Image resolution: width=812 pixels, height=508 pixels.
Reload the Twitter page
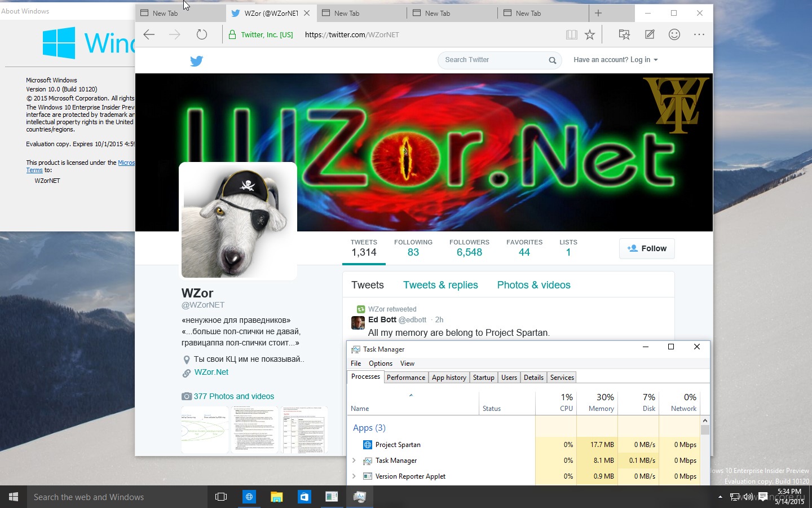tap(201, 34)
